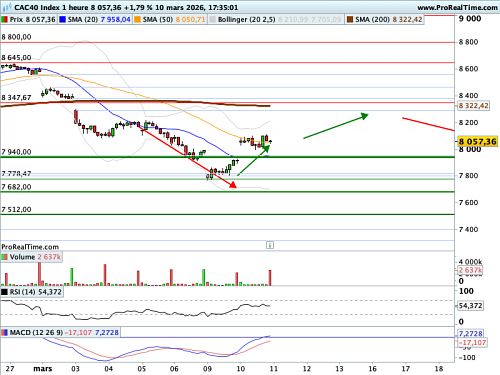The width and height of the screenshot is (500, 375).
Task: Click the 11 date label on time axis
Action: (274, 369)
